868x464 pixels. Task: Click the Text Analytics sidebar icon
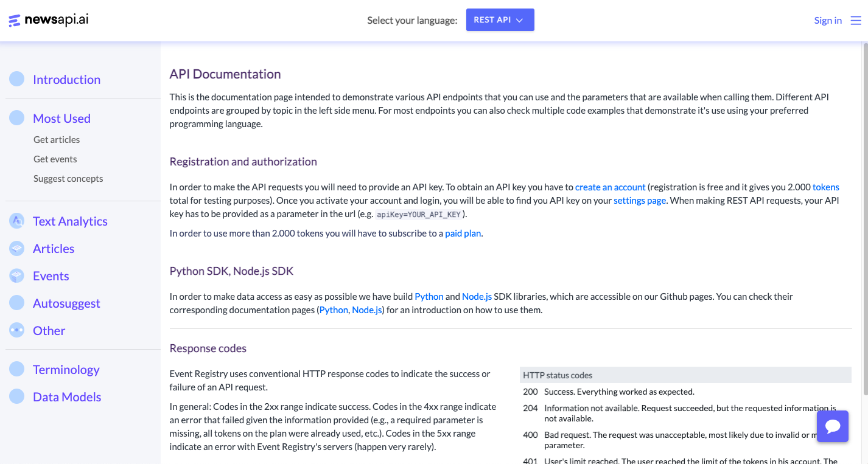click(17, 221)
